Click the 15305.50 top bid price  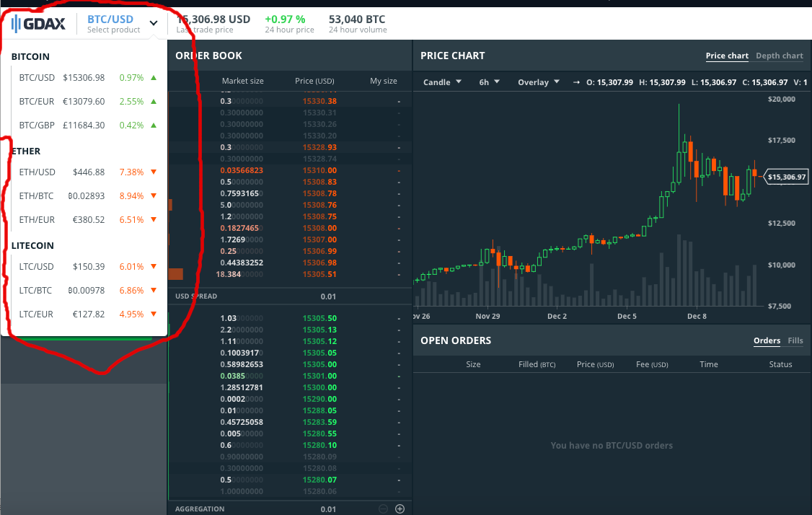(319, 318)
